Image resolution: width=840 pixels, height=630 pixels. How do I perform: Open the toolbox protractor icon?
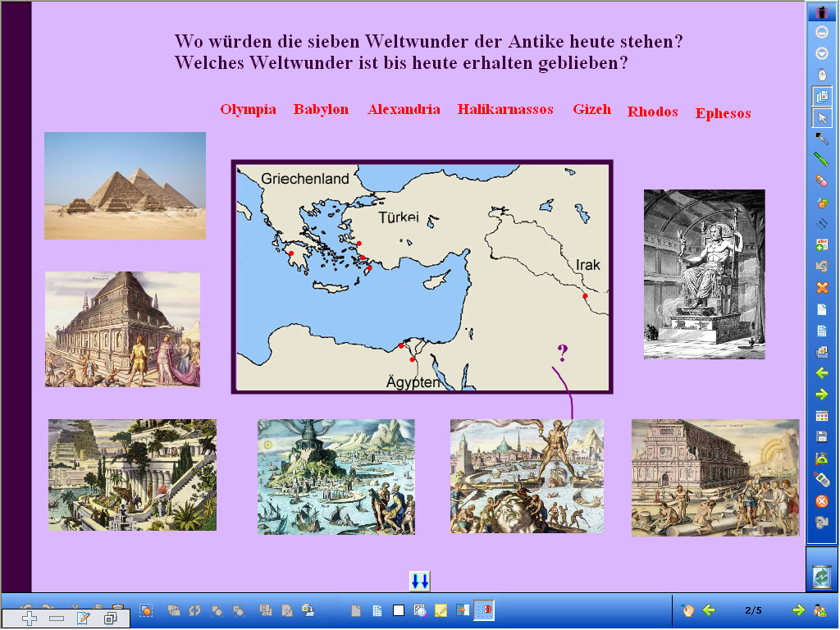tap(822, 459)
